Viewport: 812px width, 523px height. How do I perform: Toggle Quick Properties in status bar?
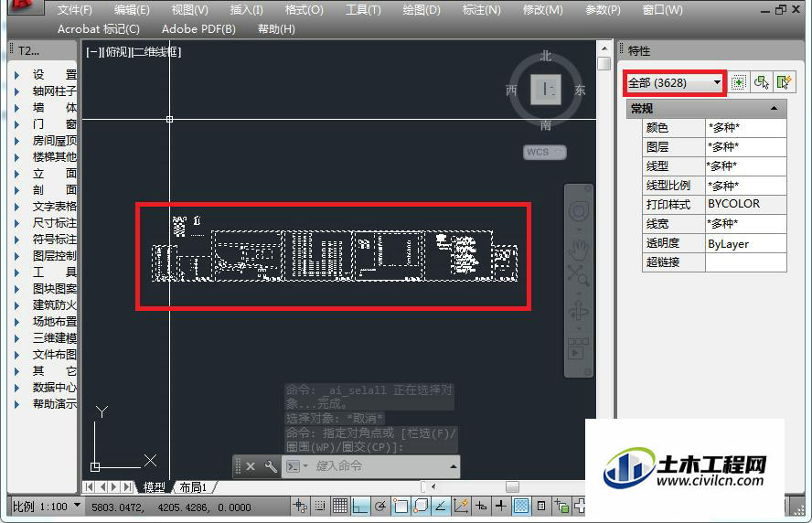(541, 506)
